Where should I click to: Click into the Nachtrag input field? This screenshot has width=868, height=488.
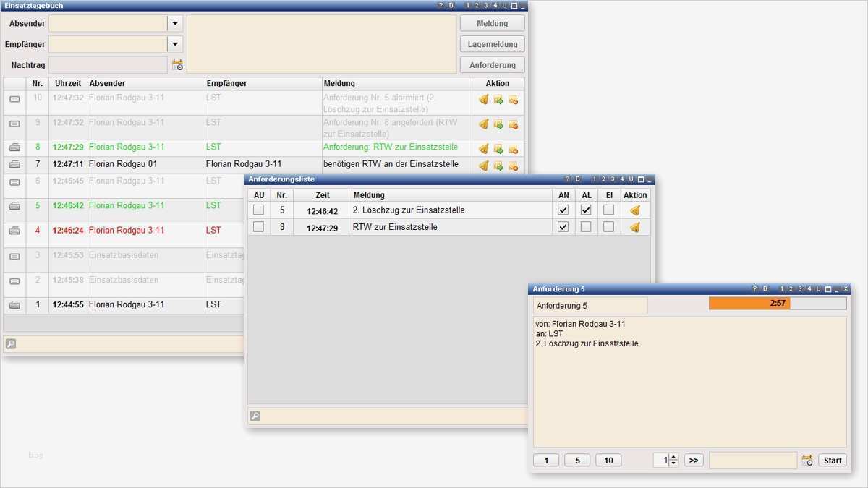click(x=108, y=65)
